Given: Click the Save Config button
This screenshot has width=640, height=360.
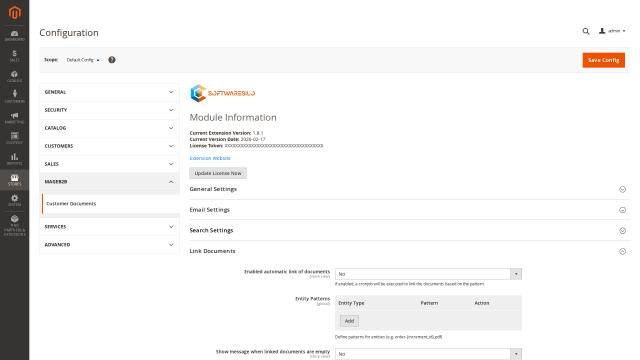Looking at the screenshot, I should point(603,60).
